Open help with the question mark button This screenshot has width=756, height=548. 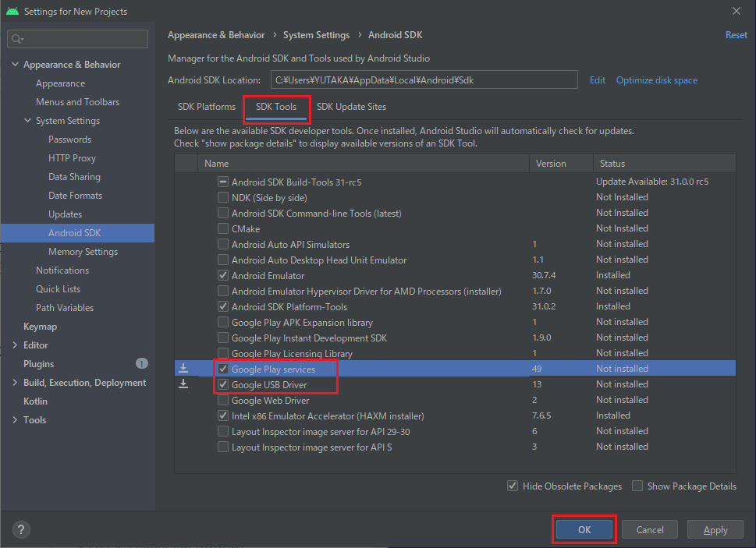pos(21,530)
